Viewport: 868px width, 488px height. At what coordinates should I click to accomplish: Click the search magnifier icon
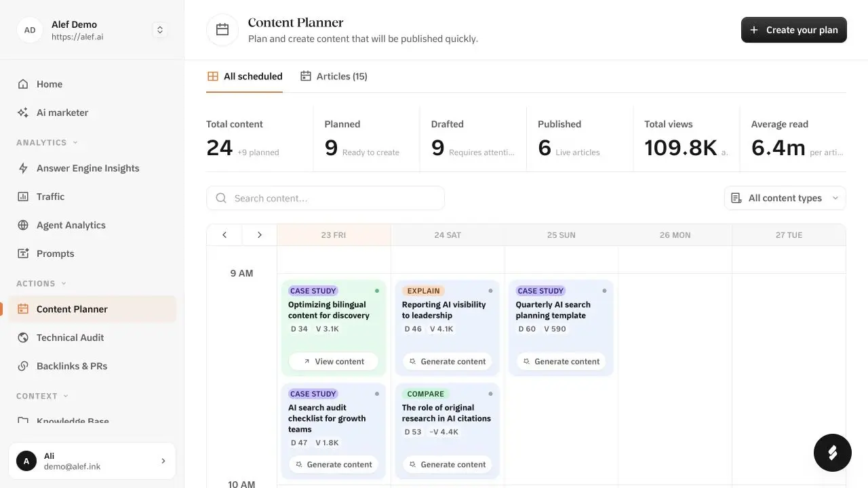click(x=221, y=198)
